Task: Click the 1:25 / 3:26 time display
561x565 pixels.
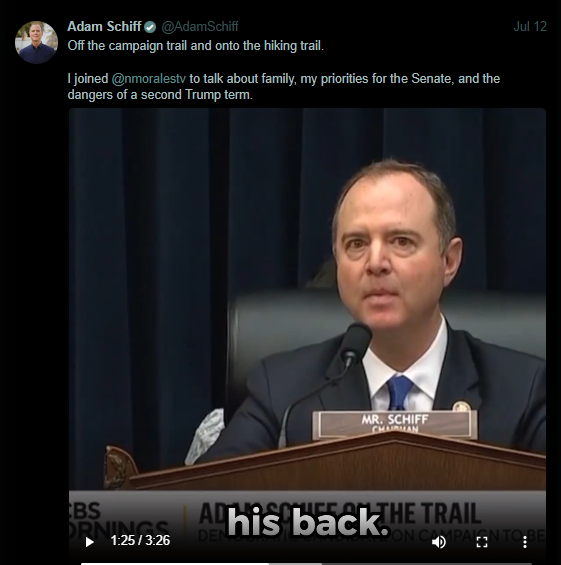Action: (x=140, y=540)
